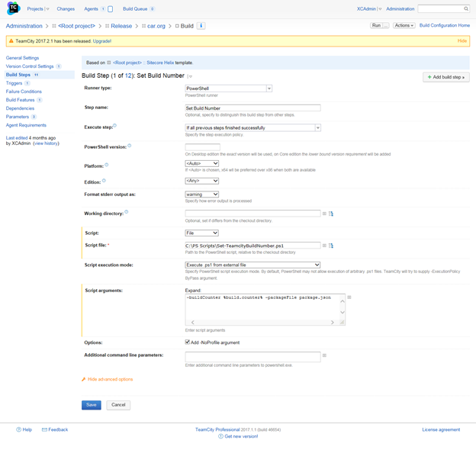Toggle Add -NoProfile argument checkbox
This screenshot has height=453, width=476.
click(188, 342)
